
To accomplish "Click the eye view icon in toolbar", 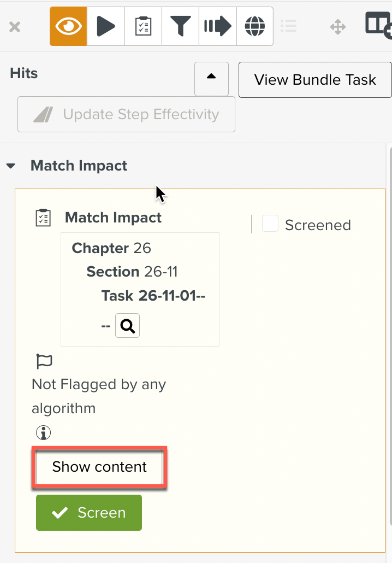I will pos(68,26).
